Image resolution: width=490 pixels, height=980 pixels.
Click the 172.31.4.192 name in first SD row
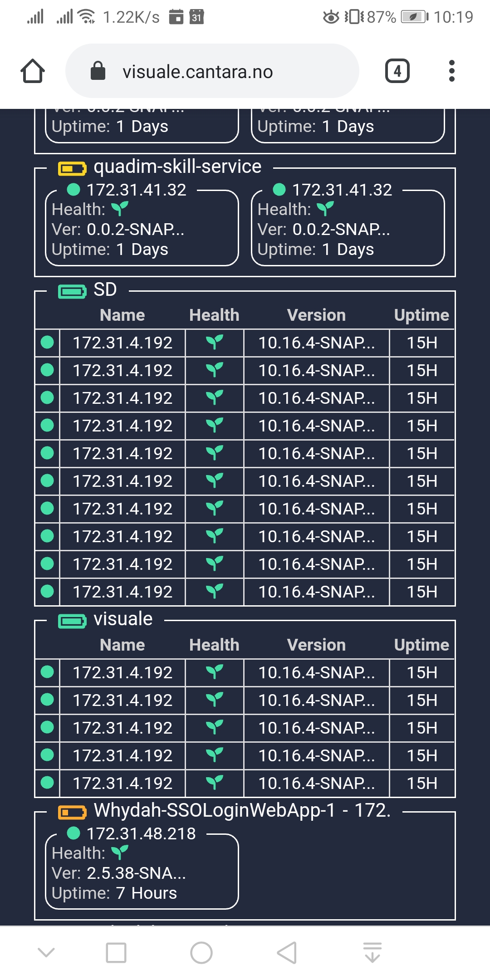[x=122, y=343]
